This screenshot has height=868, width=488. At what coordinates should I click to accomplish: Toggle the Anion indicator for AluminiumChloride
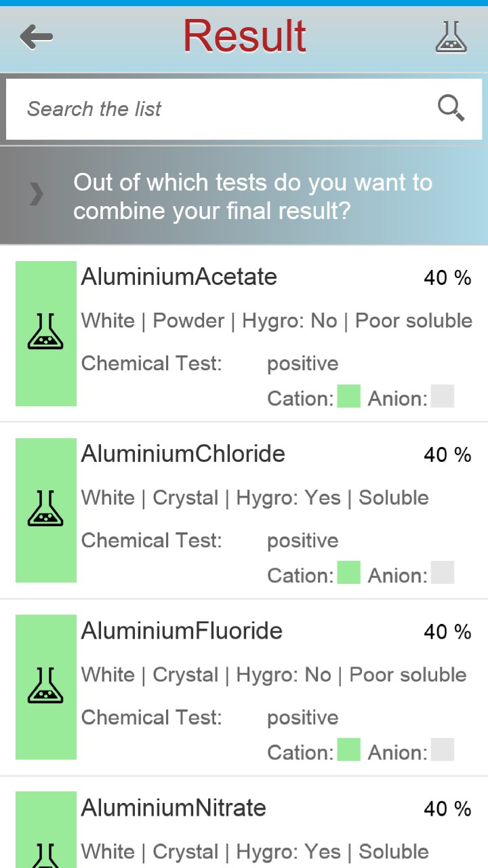coord(442,574)
